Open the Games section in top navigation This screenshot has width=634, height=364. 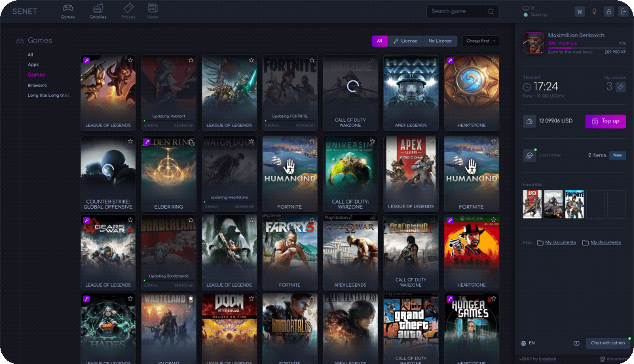(x=67, y=11)
